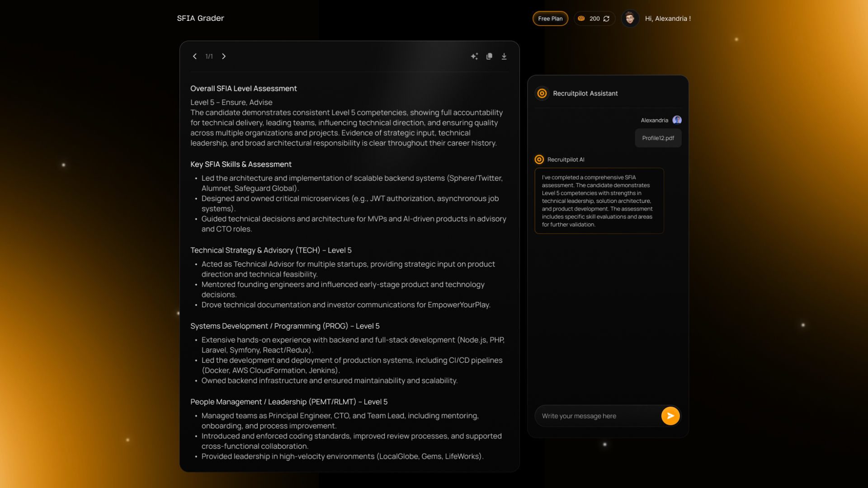Go to the next assessment page
Image resolution: width=868 pixels, height=488 pixels.
click(x=224, y=56)
